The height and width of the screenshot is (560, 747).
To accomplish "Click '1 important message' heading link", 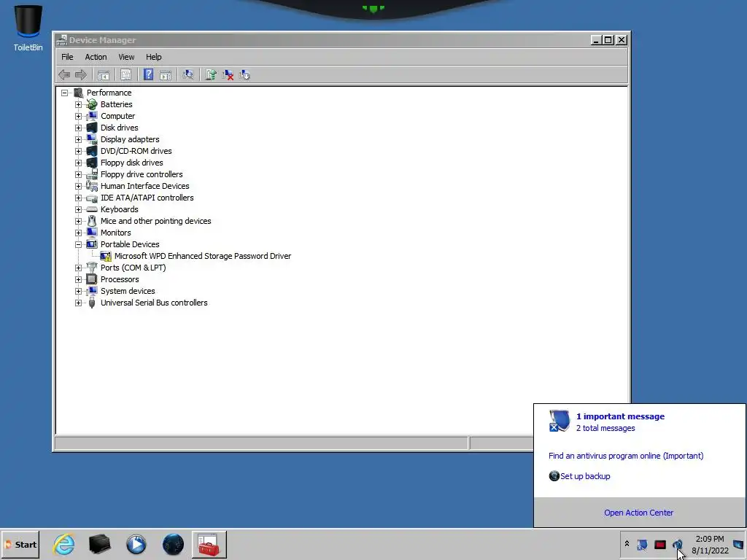I will coord(620,416).
